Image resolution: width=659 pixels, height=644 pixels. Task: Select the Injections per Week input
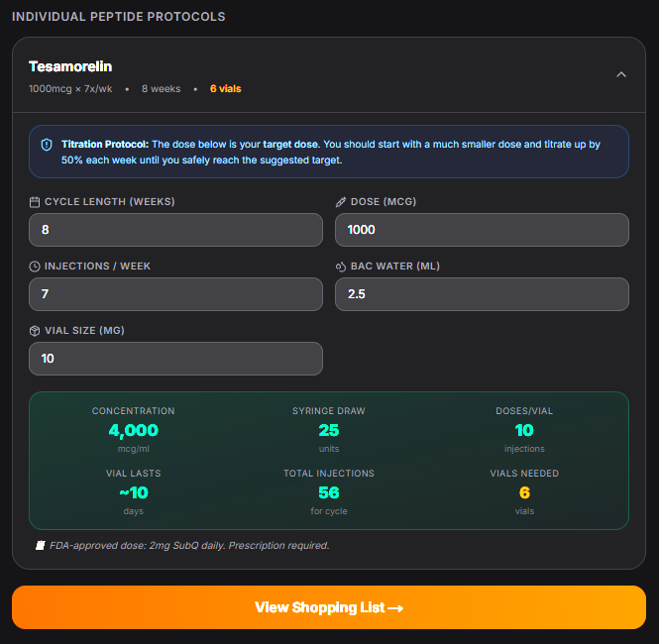175,294
